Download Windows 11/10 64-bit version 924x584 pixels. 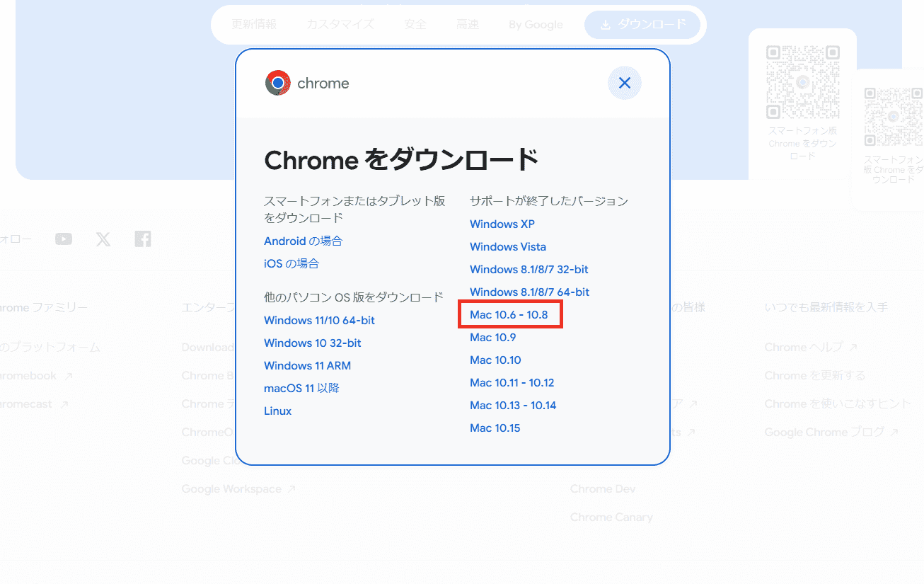coord(319,320)
